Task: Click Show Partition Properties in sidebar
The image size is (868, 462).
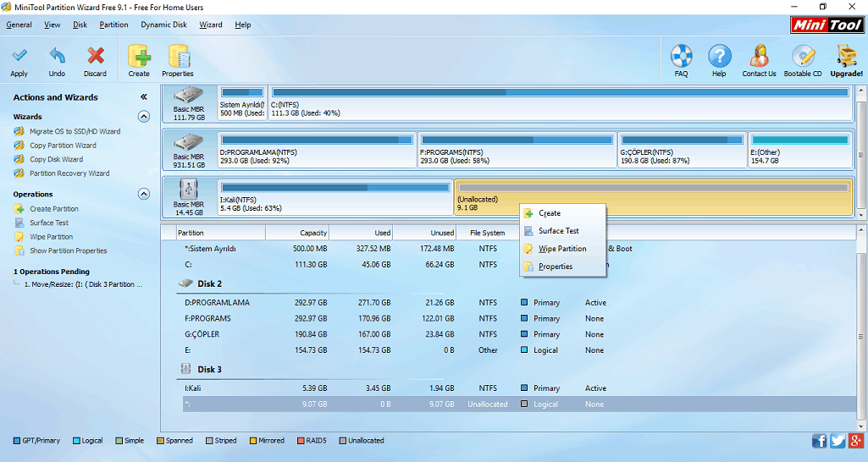Action: click(68, 250)
